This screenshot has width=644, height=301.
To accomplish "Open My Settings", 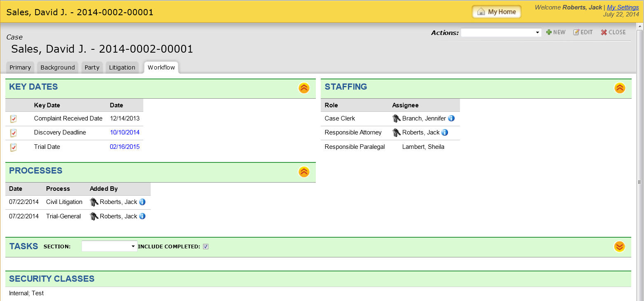I will [623, 7].
